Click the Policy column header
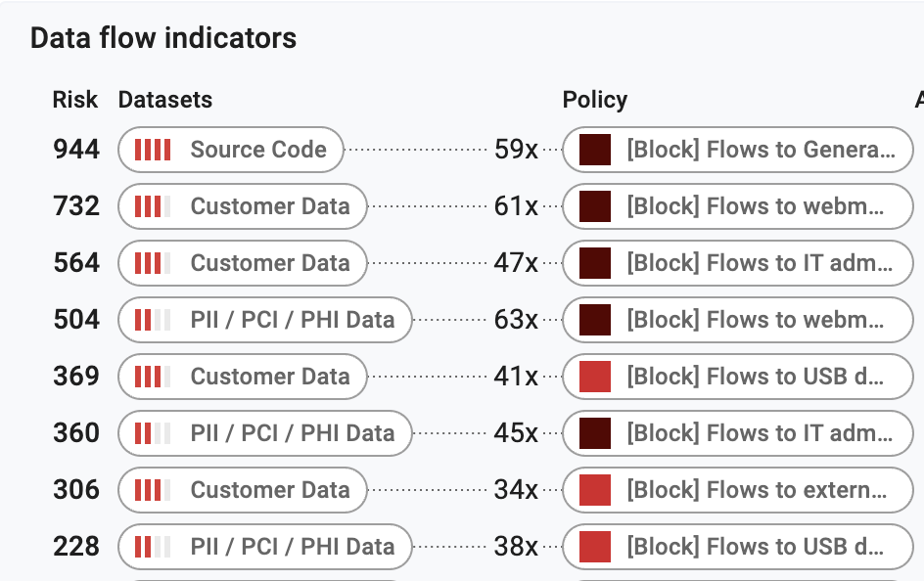The image size is (924, 581). (x=594, y=100)
